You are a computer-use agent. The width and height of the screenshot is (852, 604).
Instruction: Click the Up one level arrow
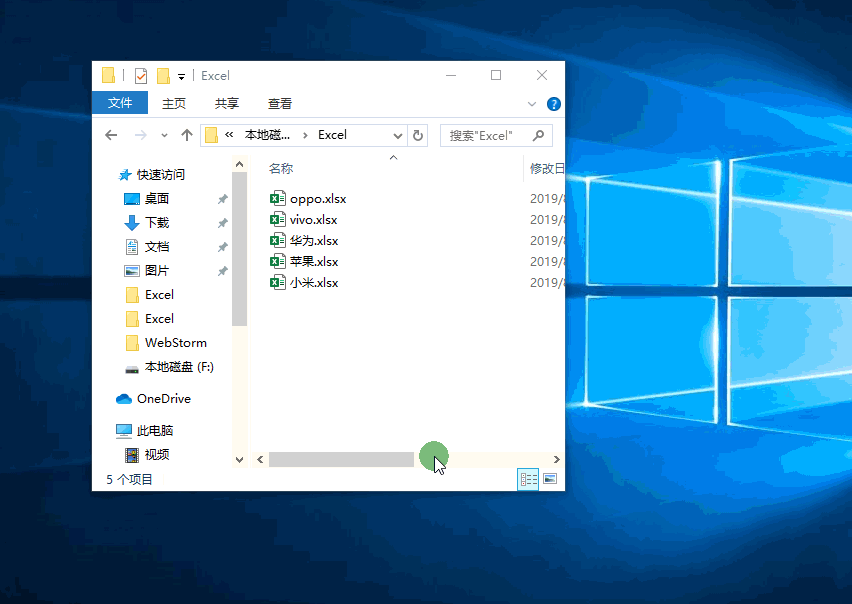pos(186,135)
